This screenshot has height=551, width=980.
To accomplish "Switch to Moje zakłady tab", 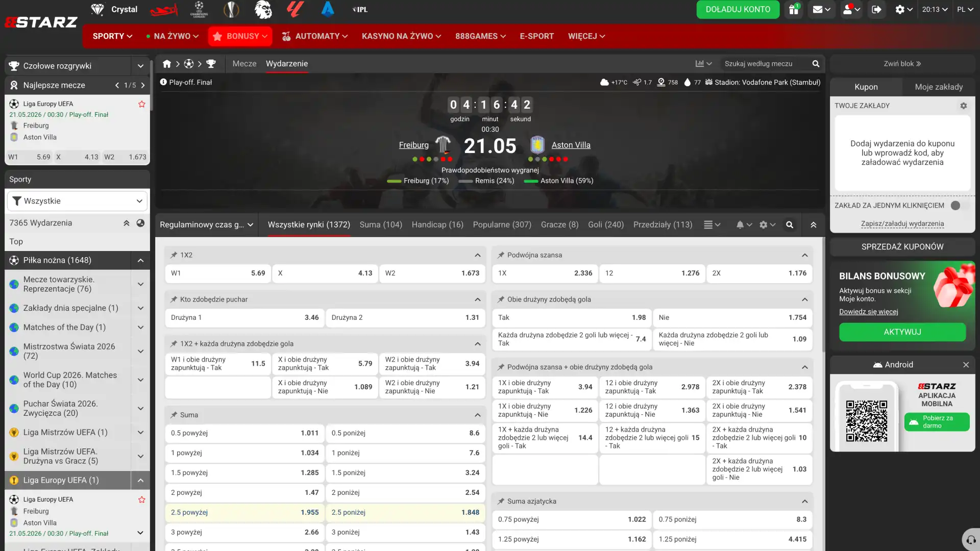I will [939, 87].
